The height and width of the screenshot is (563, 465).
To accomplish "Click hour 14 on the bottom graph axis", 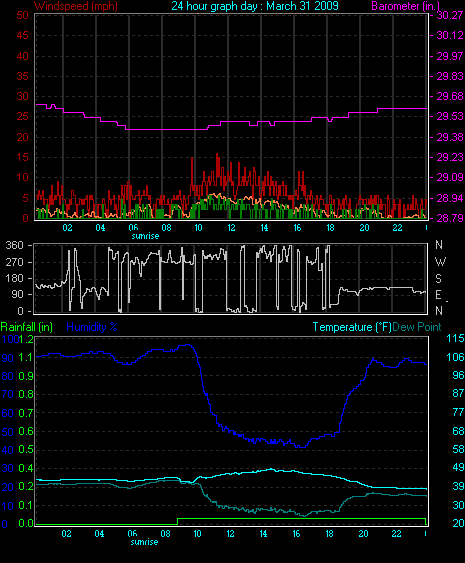I will click(x=264, y=534).
